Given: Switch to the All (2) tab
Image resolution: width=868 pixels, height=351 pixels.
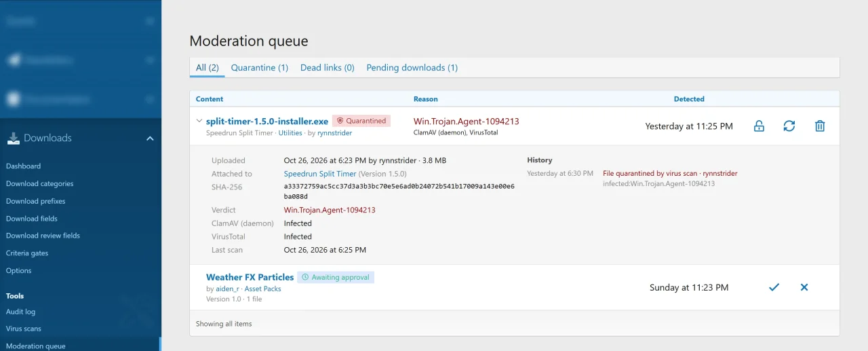Looking at the screenshot, I should click(208, 68).
